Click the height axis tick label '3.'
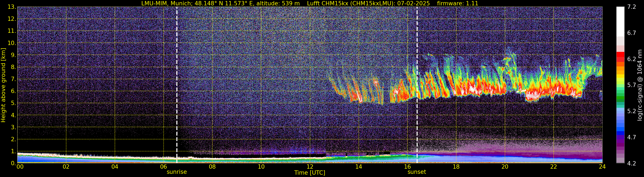The image size is (644, 177). (13, 127)
